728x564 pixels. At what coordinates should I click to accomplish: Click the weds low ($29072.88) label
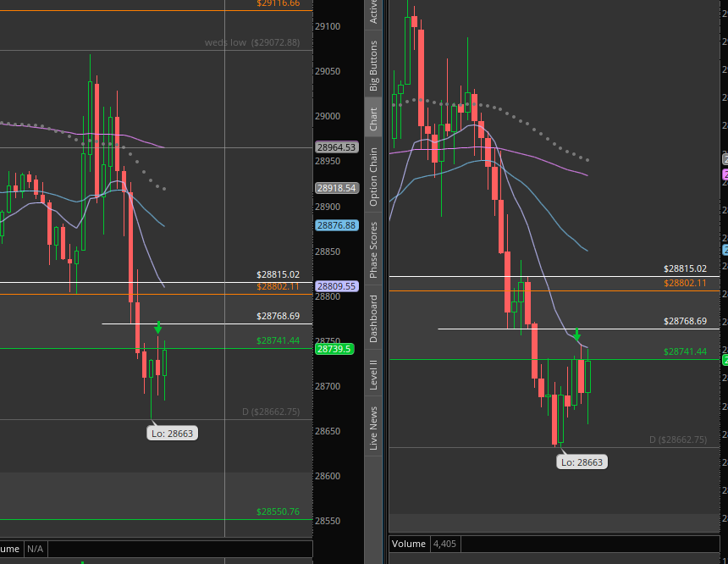pyautogui.click(x=252, y=42)
